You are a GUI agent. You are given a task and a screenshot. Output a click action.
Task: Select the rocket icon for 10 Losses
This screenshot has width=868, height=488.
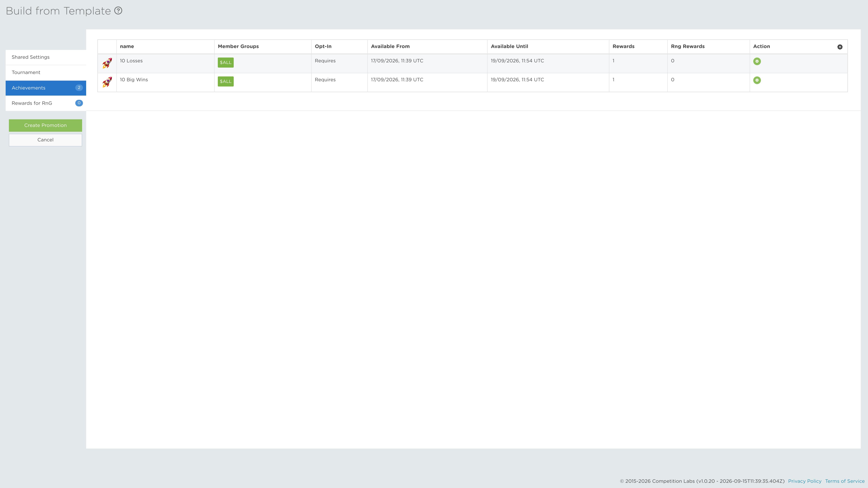(x=107, y=63)
